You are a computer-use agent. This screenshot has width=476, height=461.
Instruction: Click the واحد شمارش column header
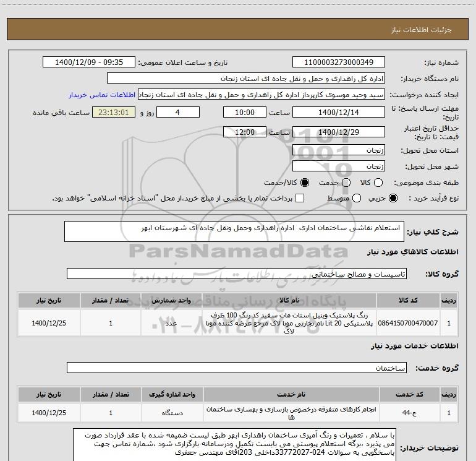(x=171, y=300)
